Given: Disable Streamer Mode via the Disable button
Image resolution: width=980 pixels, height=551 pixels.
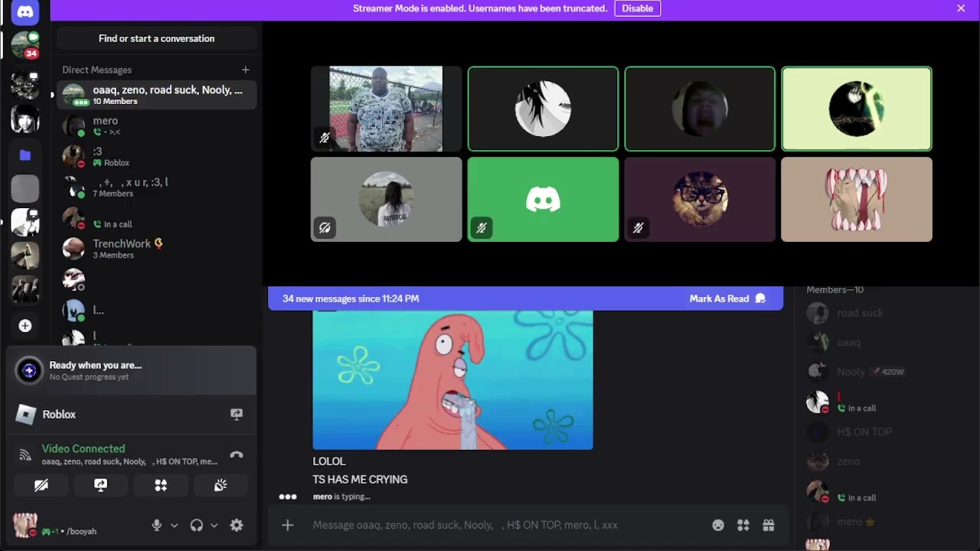Looking at the screenshot, I should [x=637, y=8].
